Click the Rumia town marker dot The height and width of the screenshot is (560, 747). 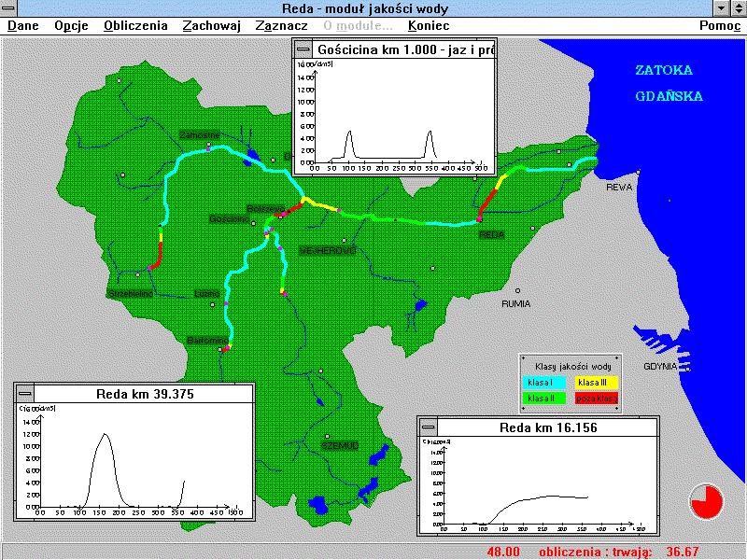click(517, 290)
